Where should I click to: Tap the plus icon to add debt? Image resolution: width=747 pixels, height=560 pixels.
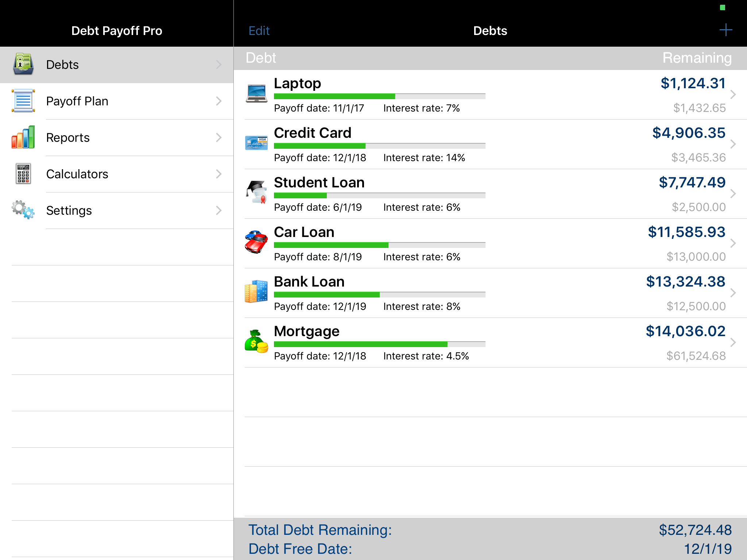[x=725, y=30]
